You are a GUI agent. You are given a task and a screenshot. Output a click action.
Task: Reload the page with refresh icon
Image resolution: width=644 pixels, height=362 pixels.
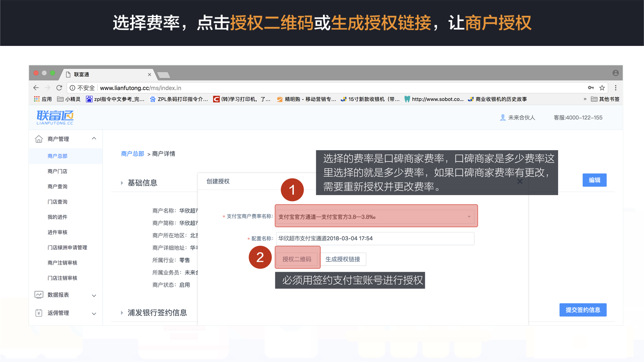tap(59, 88)
